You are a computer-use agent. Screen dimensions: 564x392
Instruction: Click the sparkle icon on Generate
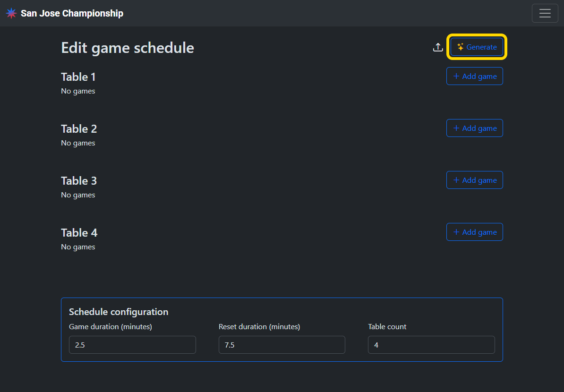pyautogui.click(x=461, y=47)
